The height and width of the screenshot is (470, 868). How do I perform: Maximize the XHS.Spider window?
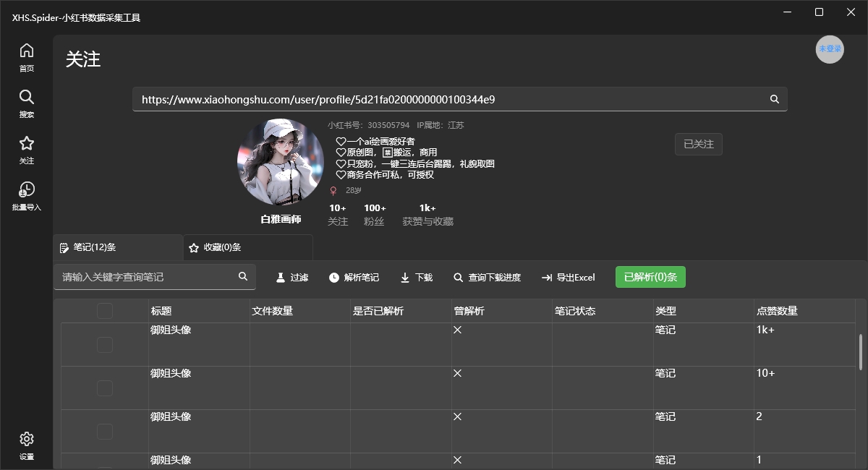819,12
